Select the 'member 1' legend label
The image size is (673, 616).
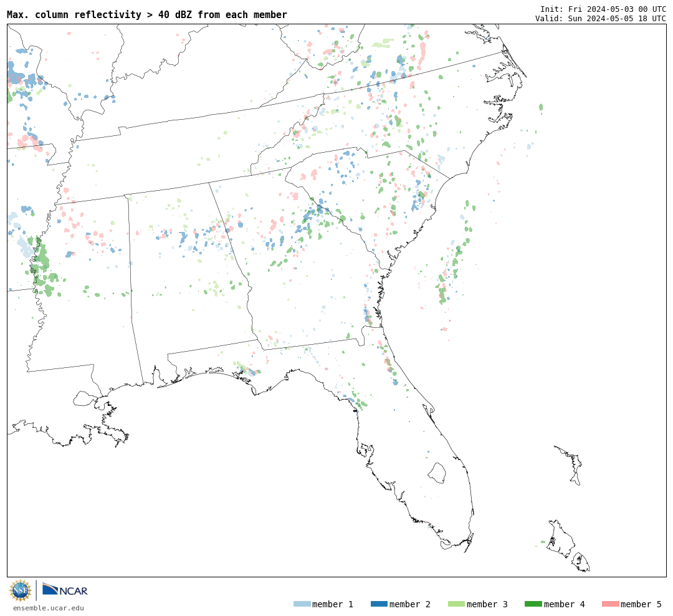point(333,604)
